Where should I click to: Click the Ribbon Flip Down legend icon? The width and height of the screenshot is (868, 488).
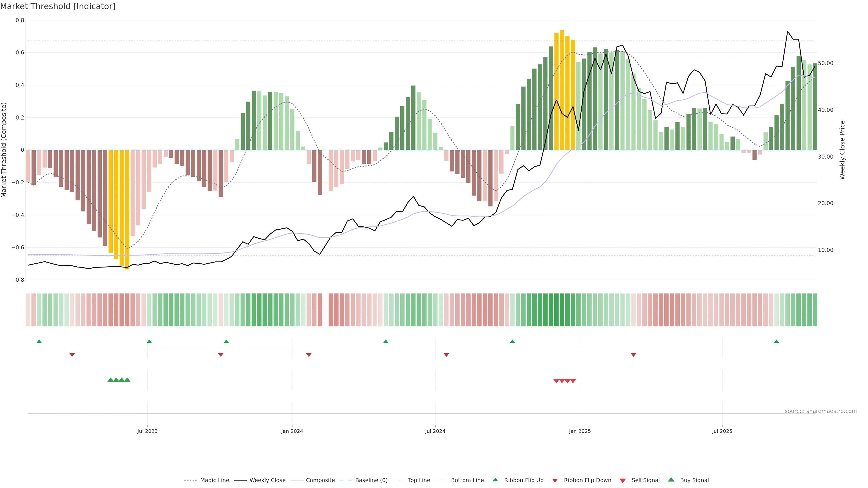click(x=555, y=481)
